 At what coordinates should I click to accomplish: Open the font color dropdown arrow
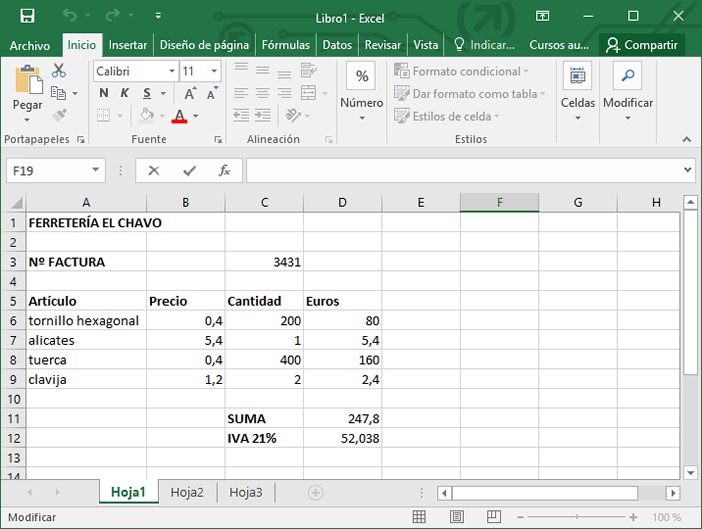pos(196,116)
